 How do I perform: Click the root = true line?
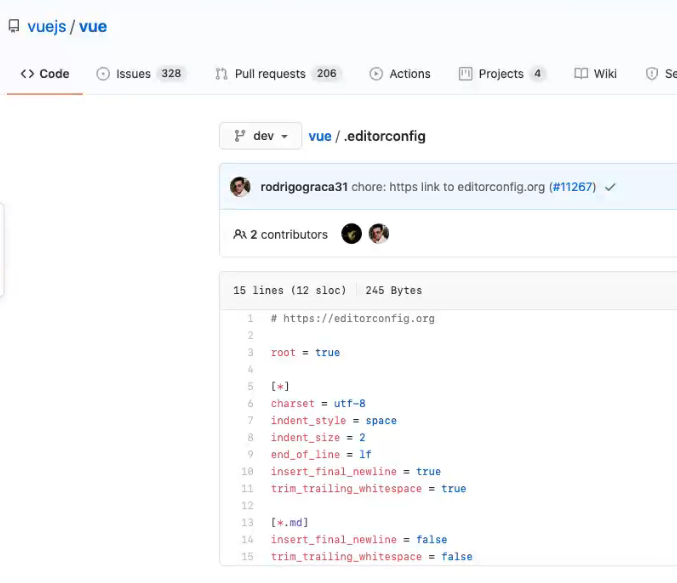(305, 352)
